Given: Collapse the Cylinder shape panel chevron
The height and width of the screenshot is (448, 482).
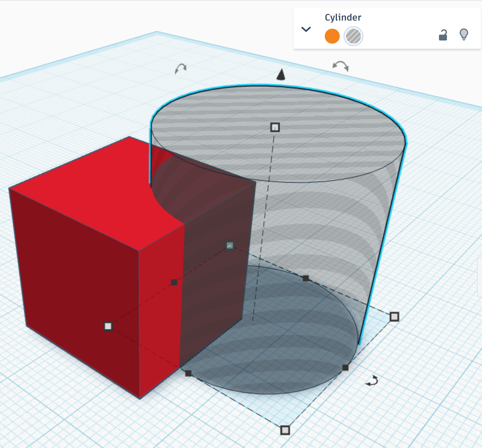Looking at the screenshot, I should pyautogui.click(x=306, y=29).
